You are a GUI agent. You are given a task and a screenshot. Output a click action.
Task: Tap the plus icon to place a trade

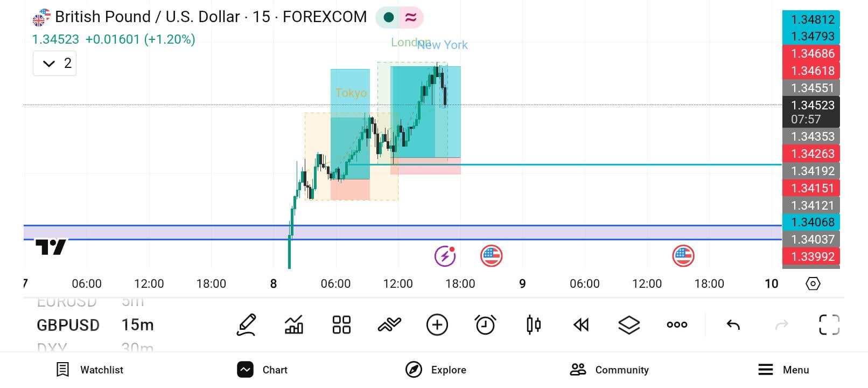point(437,324)
